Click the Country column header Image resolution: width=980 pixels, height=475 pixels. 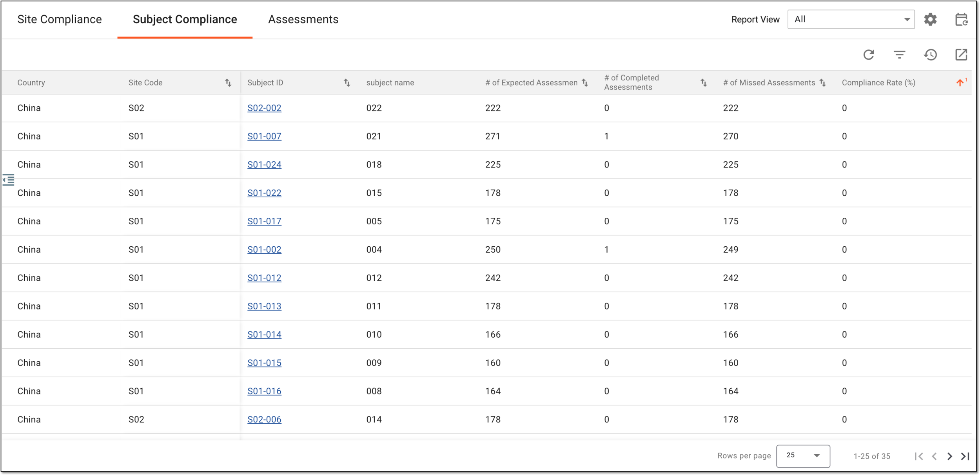(x=31, y=82)
